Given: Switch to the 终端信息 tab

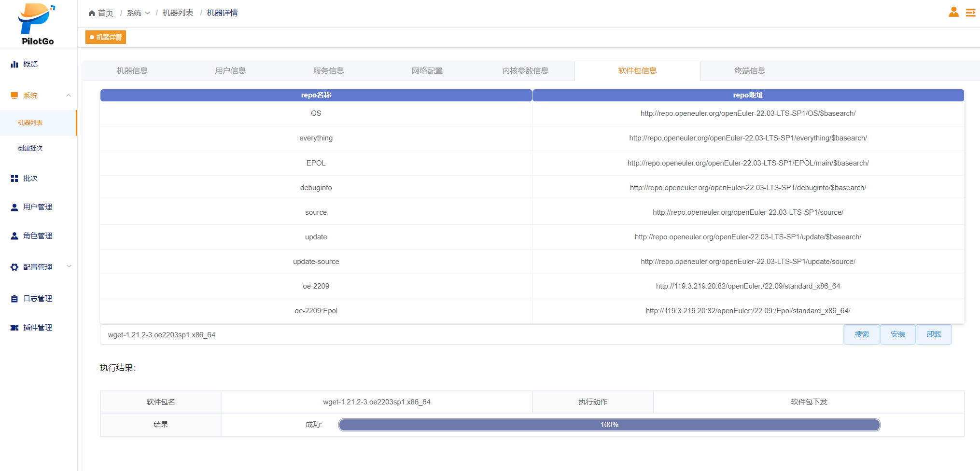Looking at the screenshot, I should click(749, 71).
